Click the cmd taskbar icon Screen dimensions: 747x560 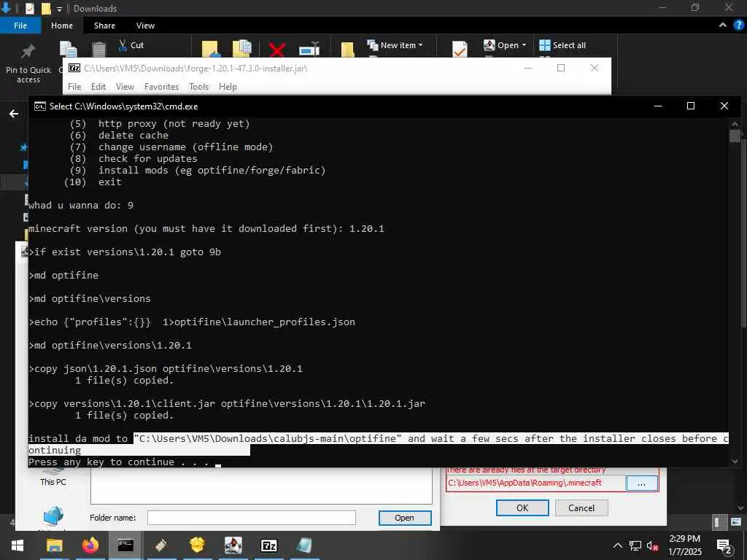pyautogui.click(x=125, y=545)
